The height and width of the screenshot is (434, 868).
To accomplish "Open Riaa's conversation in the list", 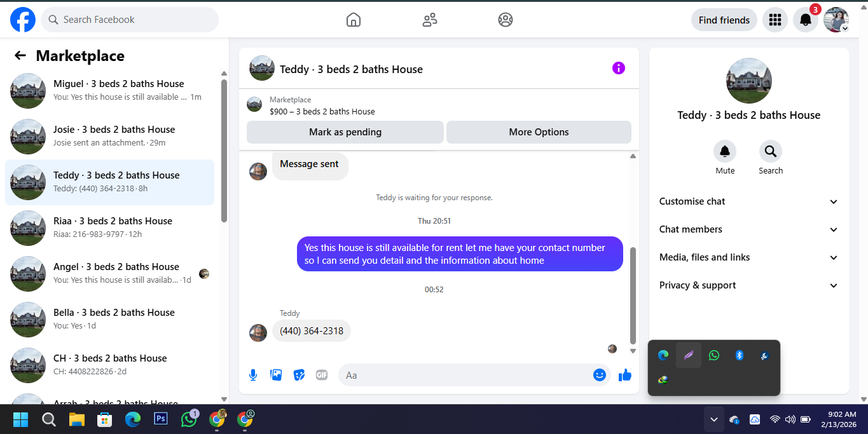I will 110,228.
